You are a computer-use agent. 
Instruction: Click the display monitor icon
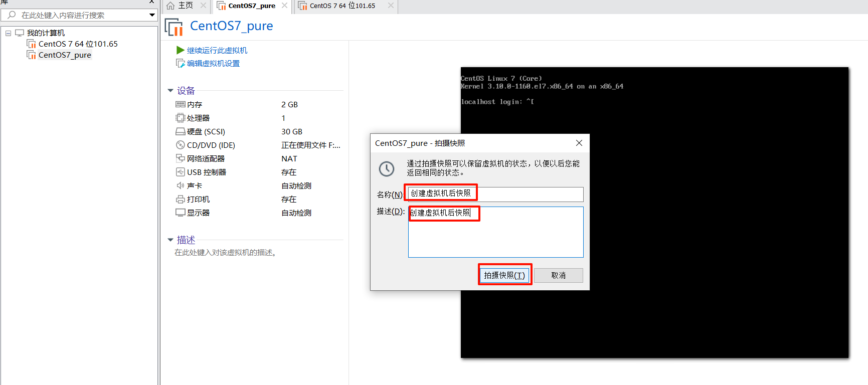(x=181, y=213)
